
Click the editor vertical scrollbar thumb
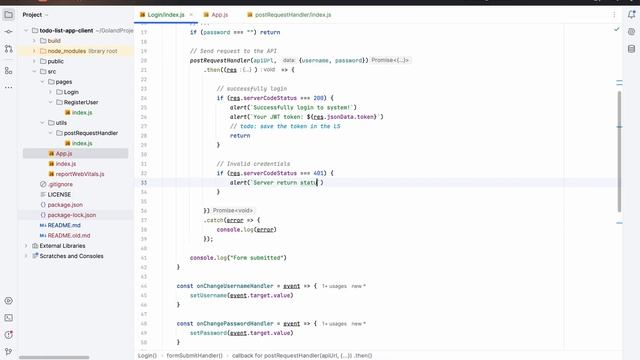click(x=619, y=151)
